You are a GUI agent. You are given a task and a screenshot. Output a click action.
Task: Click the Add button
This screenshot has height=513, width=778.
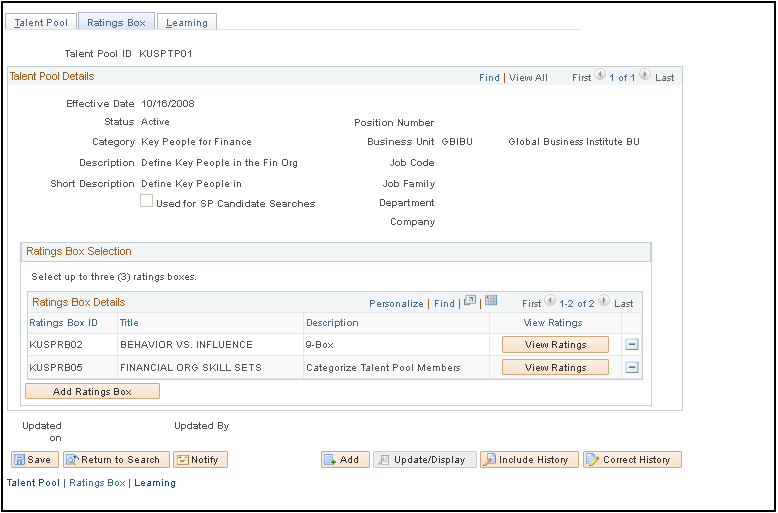(x=345, y=460)
